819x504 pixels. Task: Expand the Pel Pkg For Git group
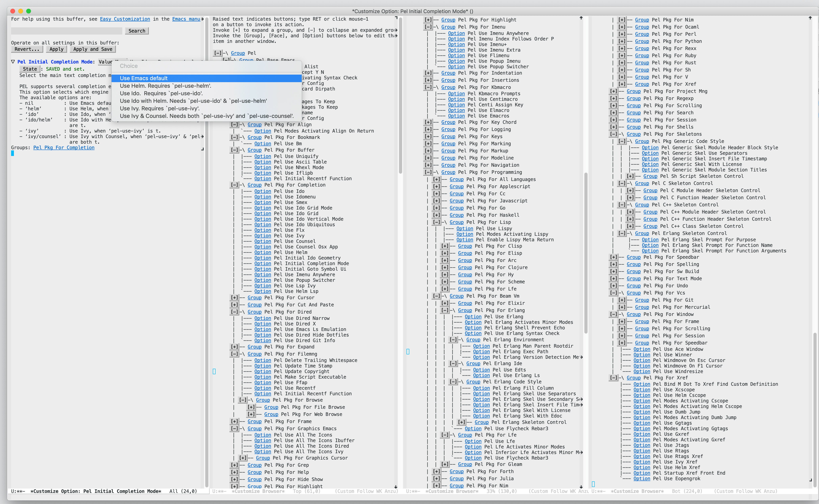point(622,300)
